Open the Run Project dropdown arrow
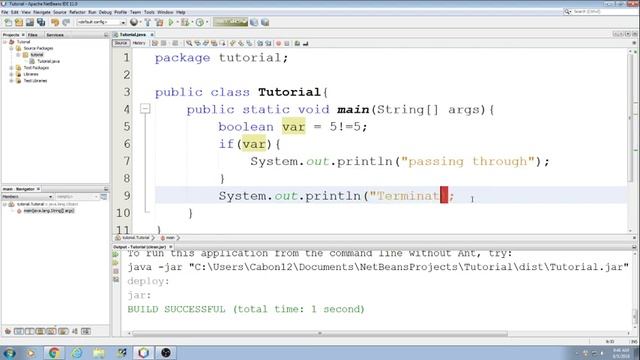 point(178,22)
